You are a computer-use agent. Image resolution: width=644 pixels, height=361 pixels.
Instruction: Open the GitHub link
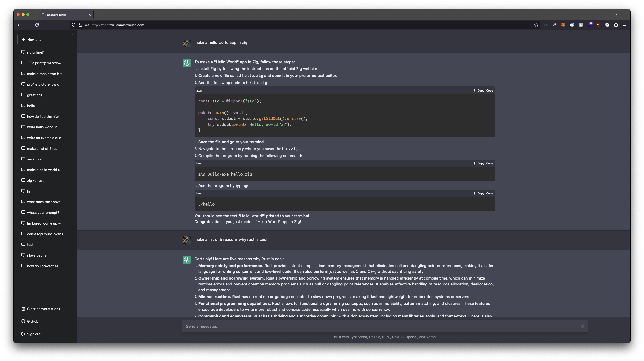point(45,321)
